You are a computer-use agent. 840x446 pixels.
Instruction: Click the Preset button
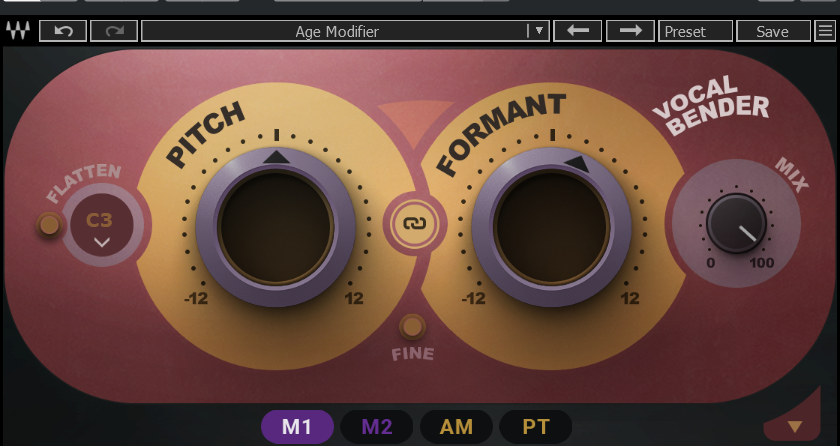(x=695, y=31)
